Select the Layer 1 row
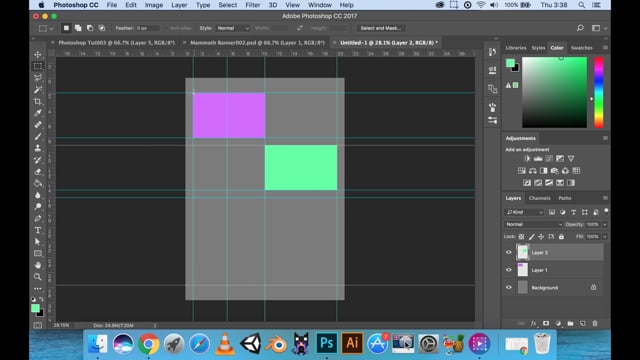Screen dimensions: 640x360 pos(554,270)
